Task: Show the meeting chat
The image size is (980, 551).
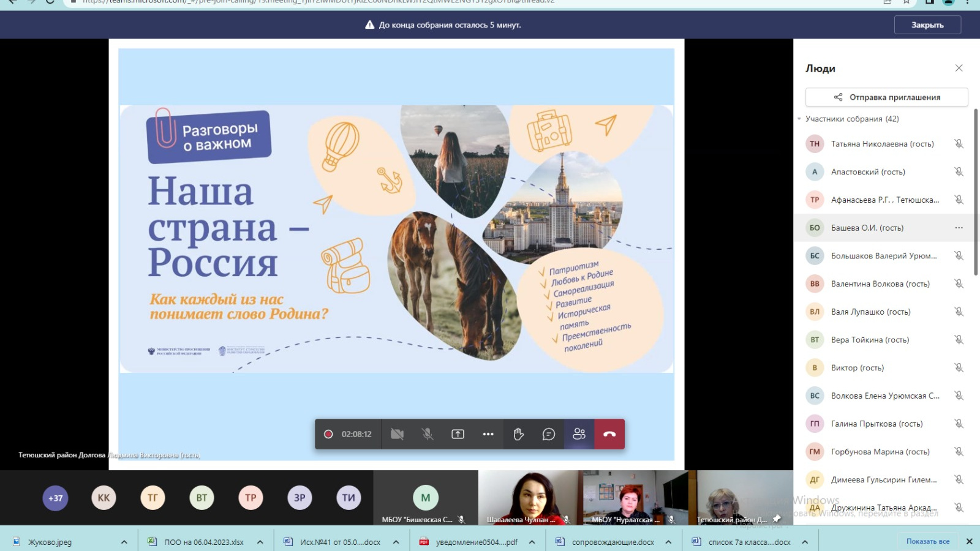Action: (x=549, y=434)
